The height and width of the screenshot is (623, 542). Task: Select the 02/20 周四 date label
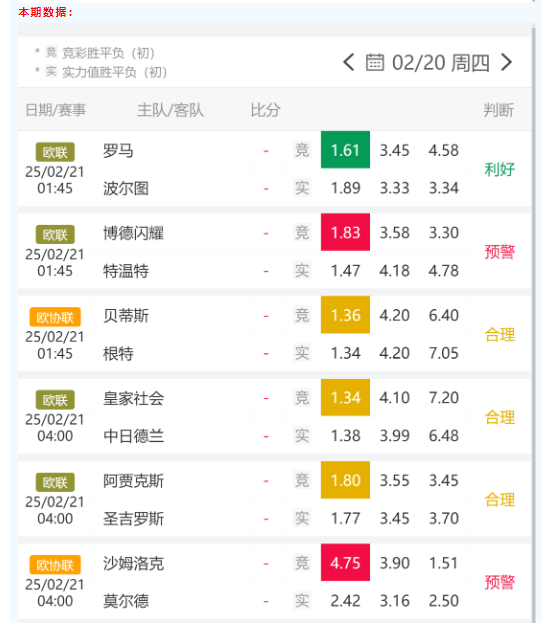(440, 63)
